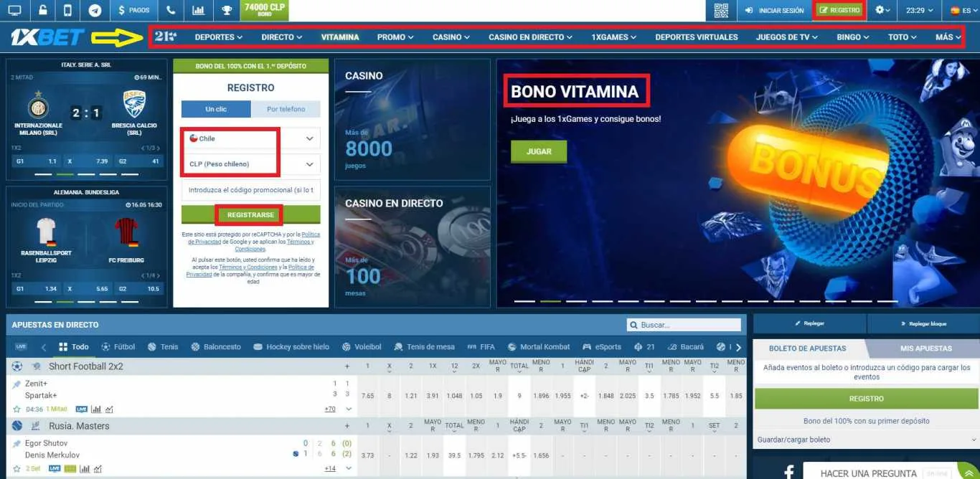Select the Fútbol sports filter
Image resolution: width=980 pixels, height=479 pixels.
click(x=118, y=346)
